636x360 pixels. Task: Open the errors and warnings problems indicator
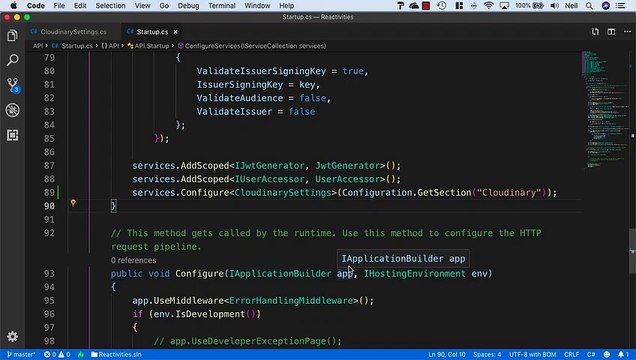pyautogui.click(x=57, y=354)
